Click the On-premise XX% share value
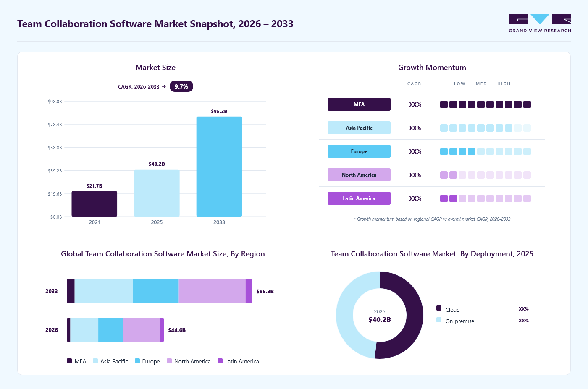Screen dimensions: 588x389 (x=524, y=321)
